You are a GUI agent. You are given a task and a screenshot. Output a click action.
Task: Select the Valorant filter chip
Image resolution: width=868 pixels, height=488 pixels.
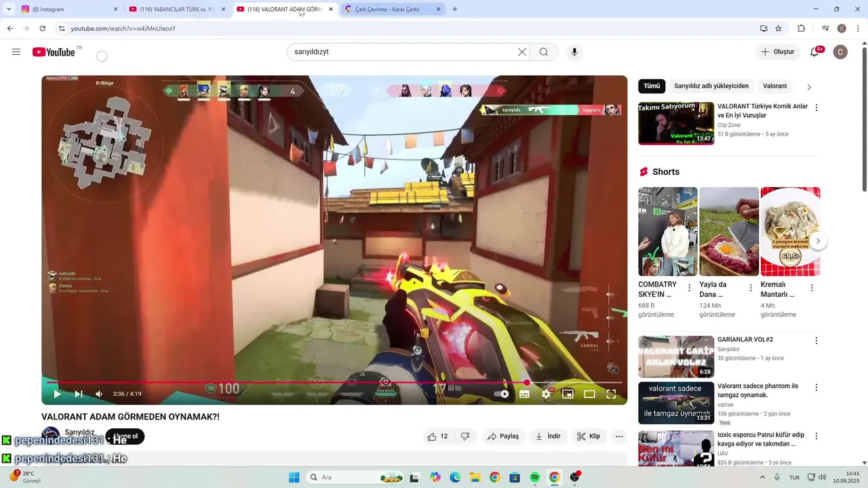[775, 86]
